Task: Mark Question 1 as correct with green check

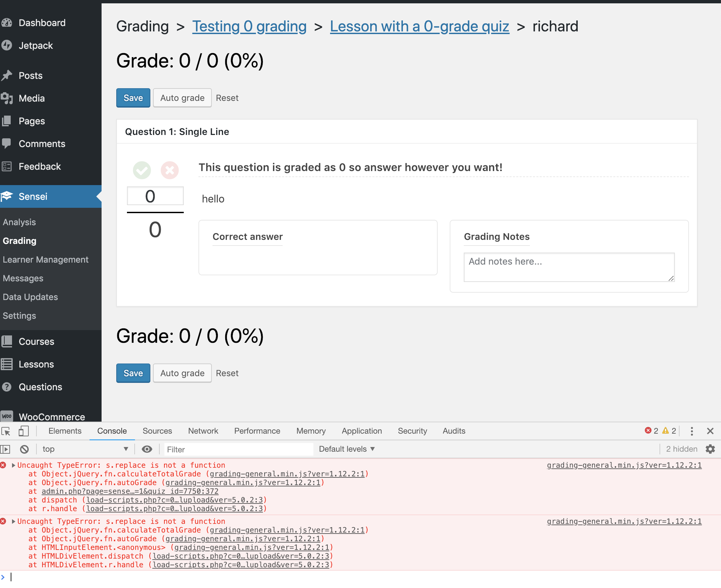Action: (142, 170)
